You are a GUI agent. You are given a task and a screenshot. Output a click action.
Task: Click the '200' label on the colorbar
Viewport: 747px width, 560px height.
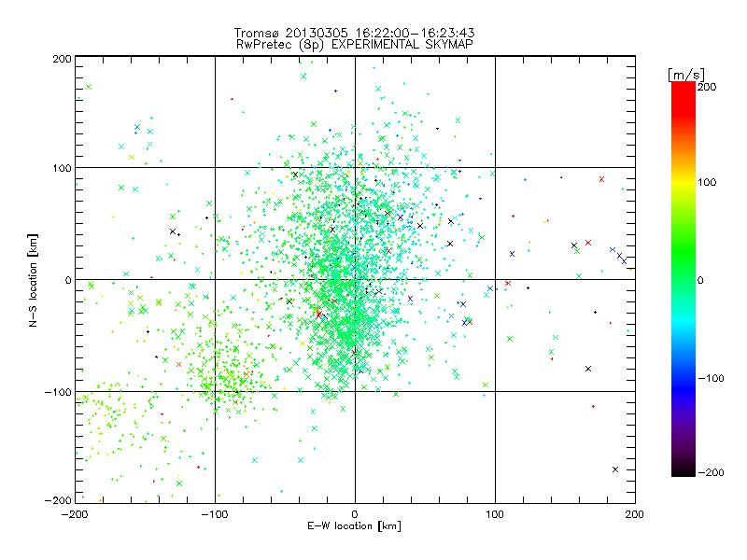pos(707,87)
